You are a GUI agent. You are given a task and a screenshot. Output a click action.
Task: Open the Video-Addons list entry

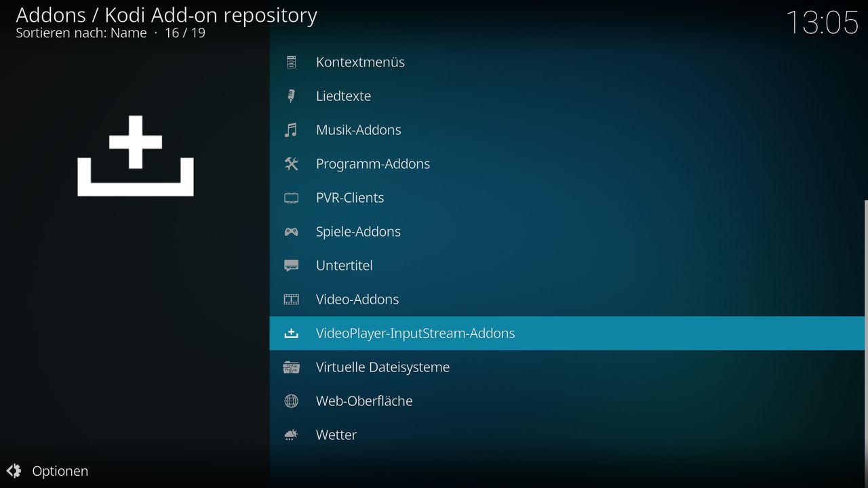(568, 300)
